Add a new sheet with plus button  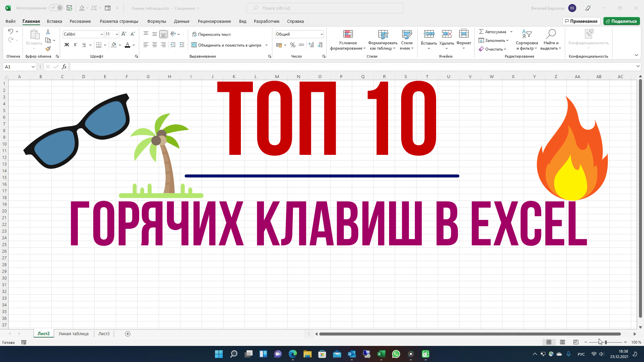(128, 334)
